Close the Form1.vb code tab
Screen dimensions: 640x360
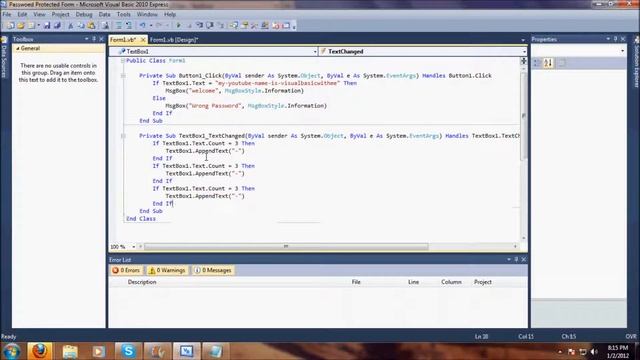click(x=143, y=40)
